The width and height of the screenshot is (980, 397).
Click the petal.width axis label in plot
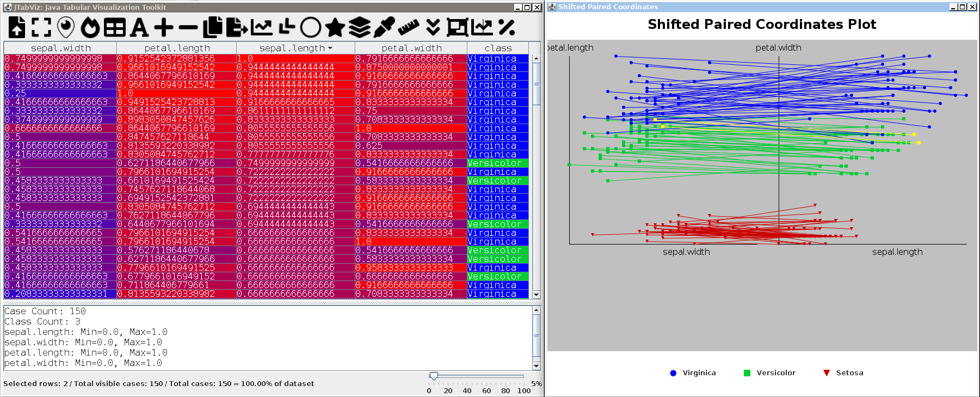778,48
